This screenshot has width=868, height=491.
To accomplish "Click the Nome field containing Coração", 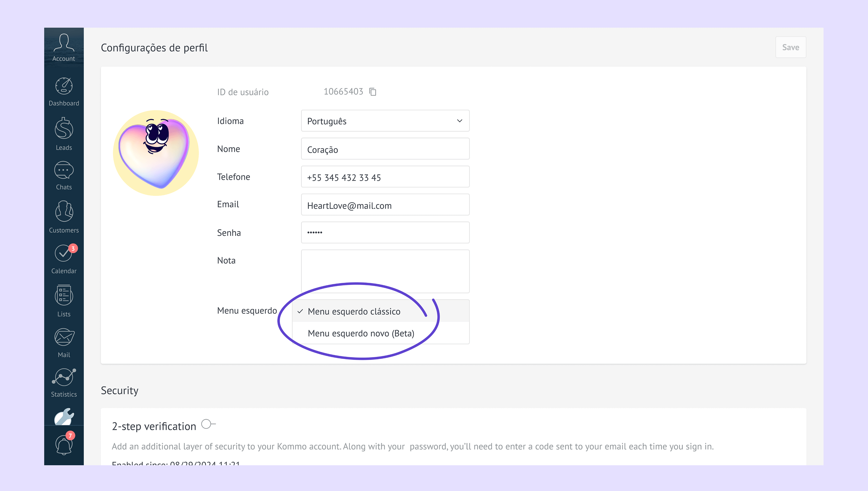I will tap(385, 149).
